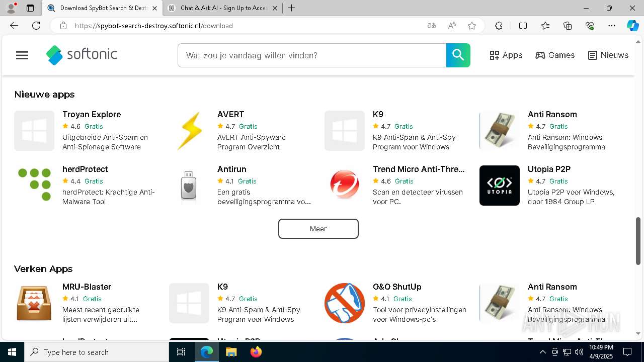Open Edge settings and more menu

click(612, 26)
